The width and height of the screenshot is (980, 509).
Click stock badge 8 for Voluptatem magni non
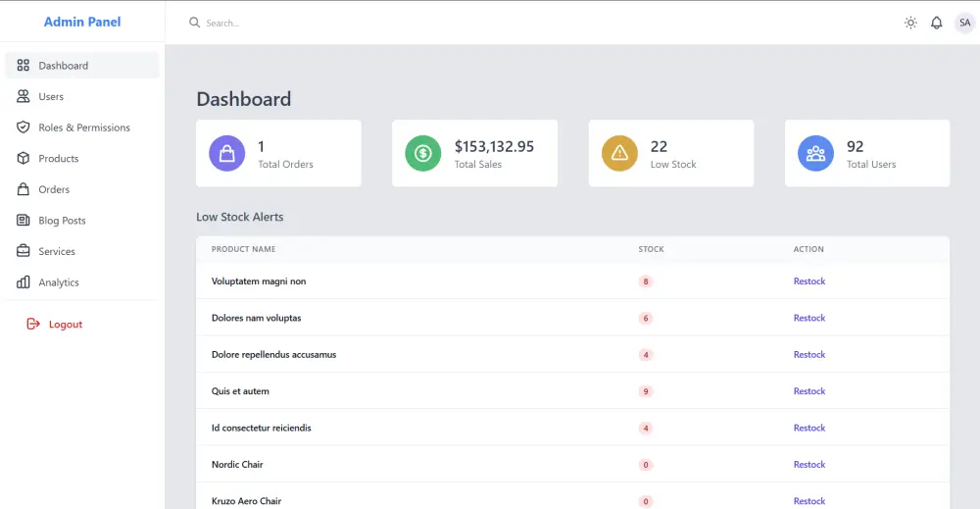[x=646, y=281]
